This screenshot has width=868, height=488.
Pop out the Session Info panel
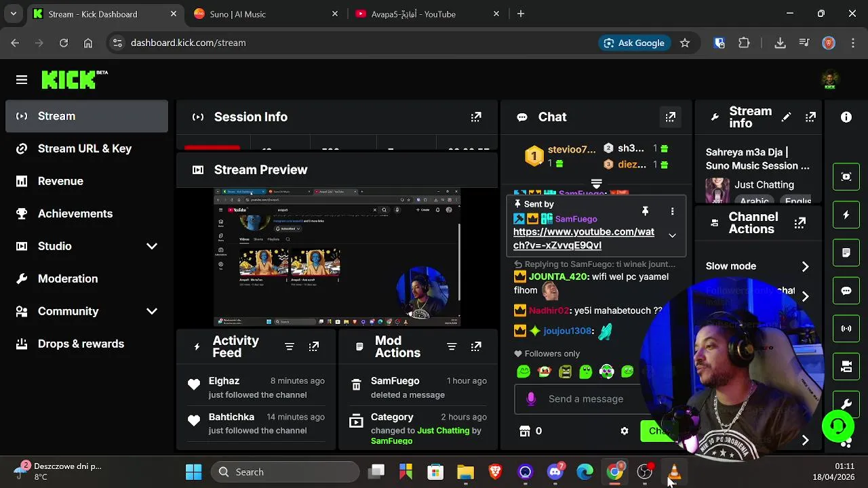pyautogui.click(x=476, y=117)
